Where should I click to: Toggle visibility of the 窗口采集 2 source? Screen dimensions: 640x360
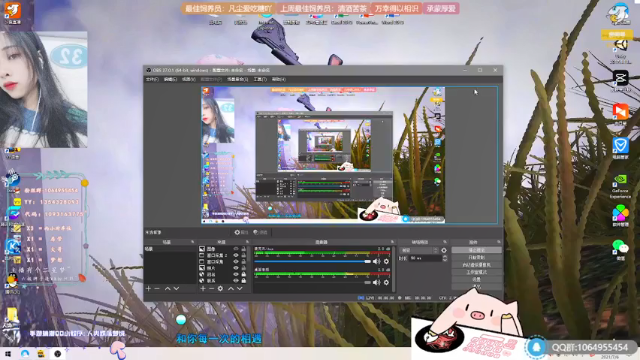click(x=236, y=255)
